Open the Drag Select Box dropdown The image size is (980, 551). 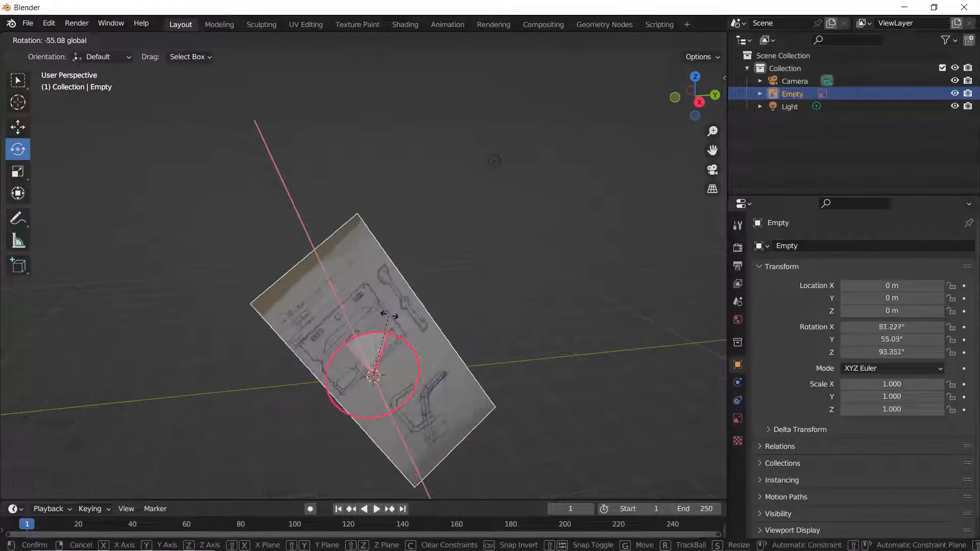(x=190, y=57)
